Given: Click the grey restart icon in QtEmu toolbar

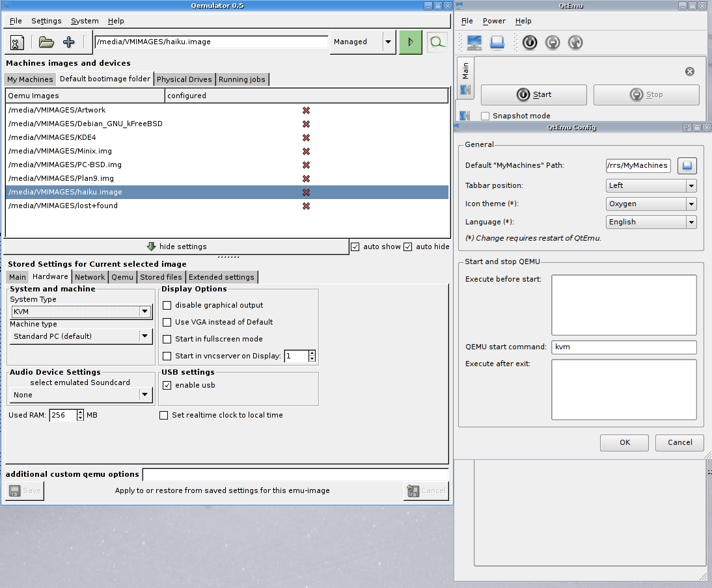Looking at the screenshot, I should pyautogui.click(x=575, y=43).
